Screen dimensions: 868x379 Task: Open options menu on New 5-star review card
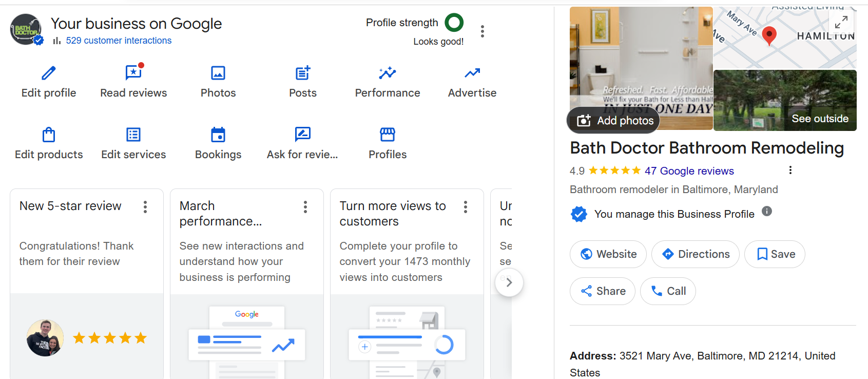pos(145,207)
